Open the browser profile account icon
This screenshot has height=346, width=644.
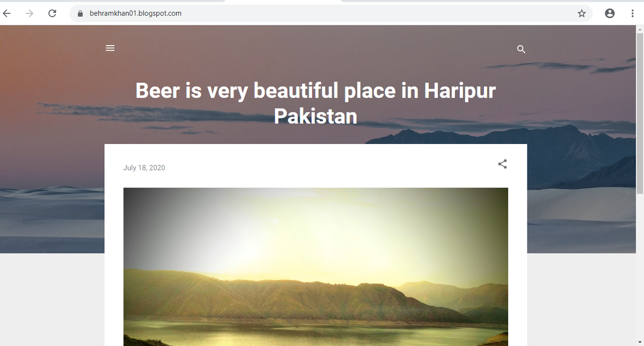coord(610,13)
